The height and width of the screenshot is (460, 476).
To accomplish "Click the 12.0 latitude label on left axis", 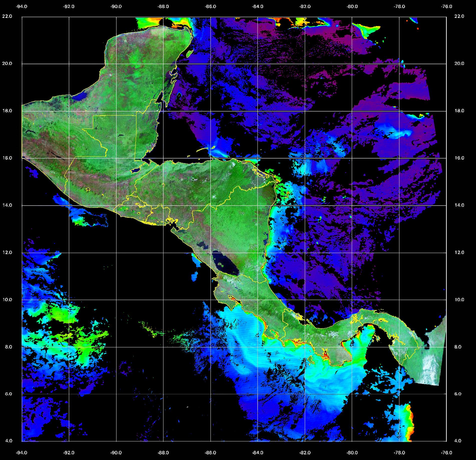I will pyautogui.click(x=7, y=252).
